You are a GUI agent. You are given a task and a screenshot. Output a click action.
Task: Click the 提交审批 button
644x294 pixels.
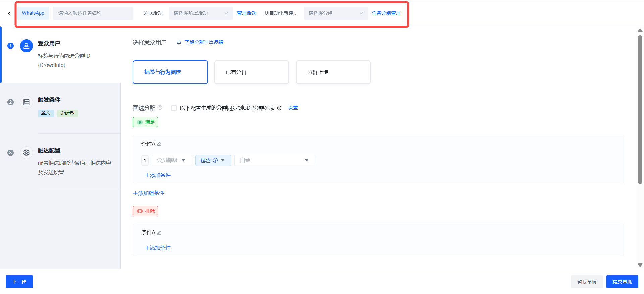click(x=622, y=282)
